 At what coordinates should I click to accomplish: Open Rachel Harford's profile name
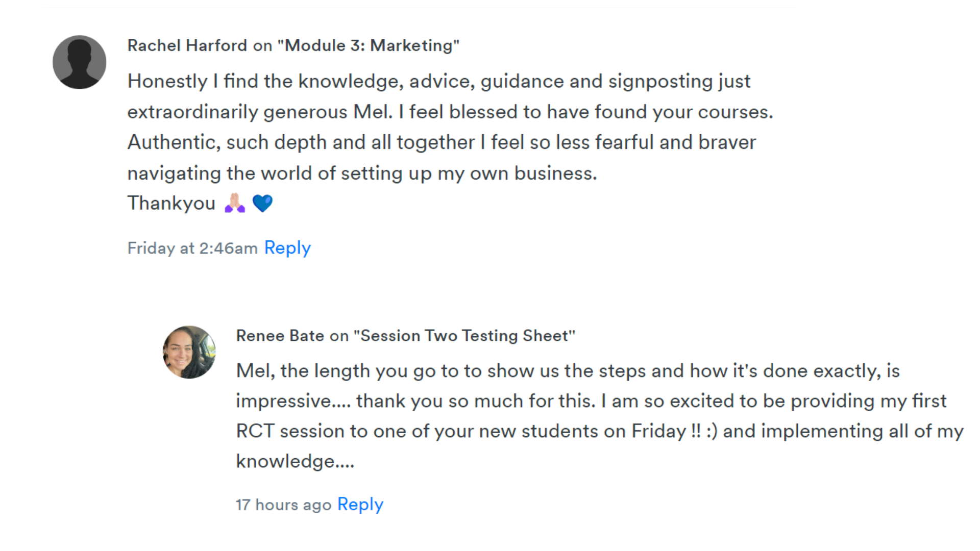click(187, 45)
